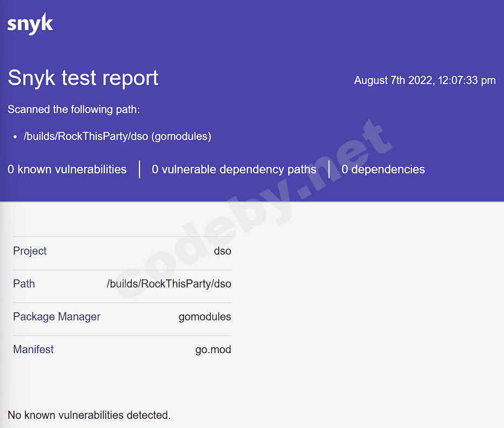Click the Project row label
504x428 pixels.
[x=30, y=251]
